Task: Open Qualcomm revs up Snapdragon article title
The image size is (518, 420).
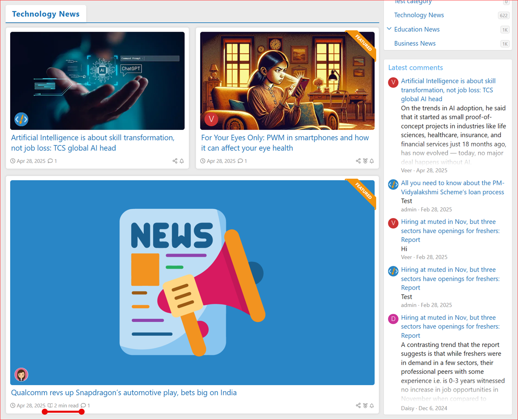Action: (124, 392)
